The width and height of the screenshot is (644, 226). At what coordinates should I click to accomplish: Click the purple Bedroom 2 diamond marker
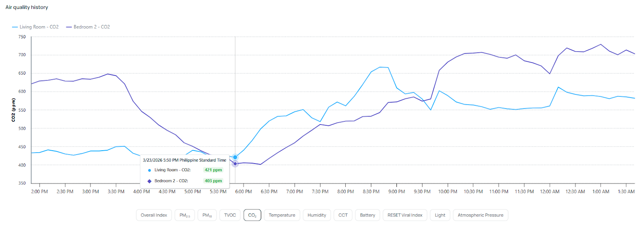pos(235,164)
